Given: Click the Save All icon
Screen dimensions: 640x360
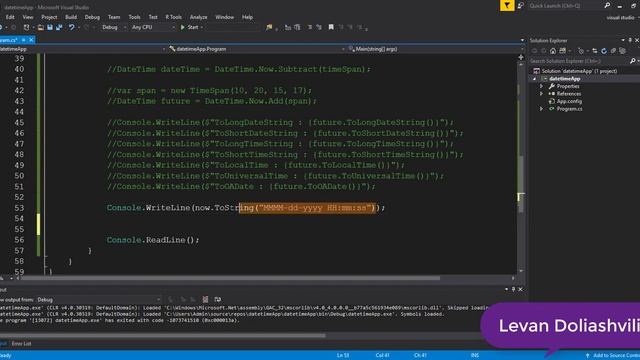Looking at the screenshot, I should [59, 27].
